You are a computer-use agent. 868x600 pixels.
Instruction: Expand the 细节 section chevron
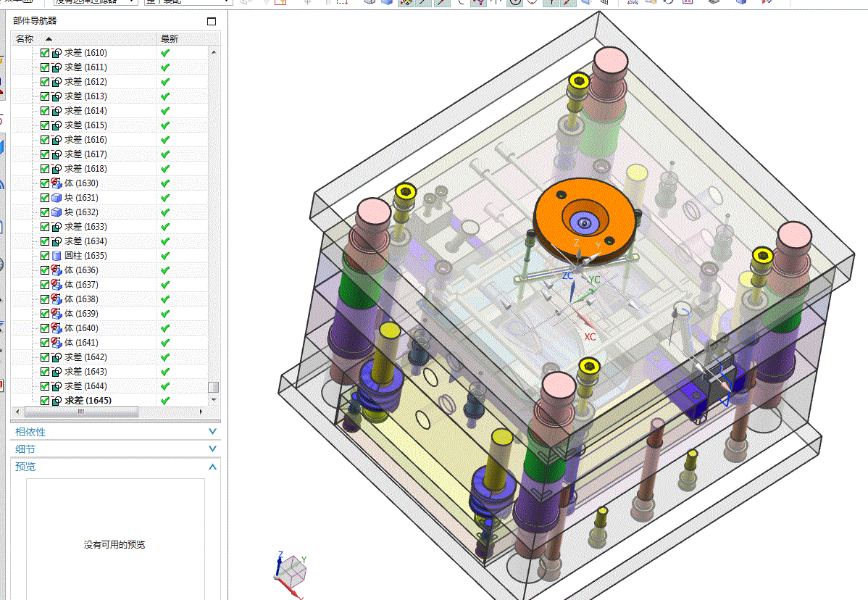[212, 449]
